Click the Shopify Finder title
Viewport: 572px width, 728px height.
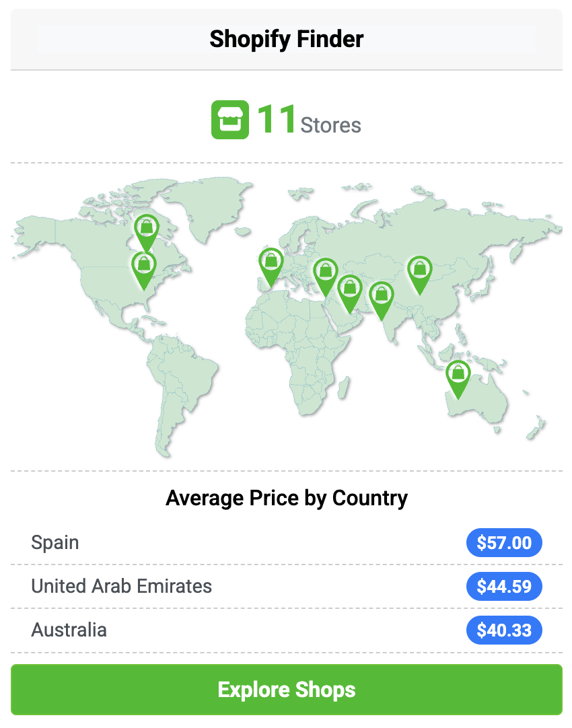[286, 39]
